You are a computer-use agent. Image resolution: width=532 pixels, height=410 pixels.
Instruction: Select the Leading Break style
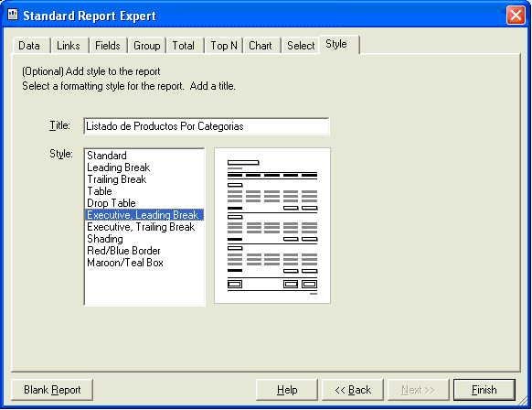[x=118, y=167]
